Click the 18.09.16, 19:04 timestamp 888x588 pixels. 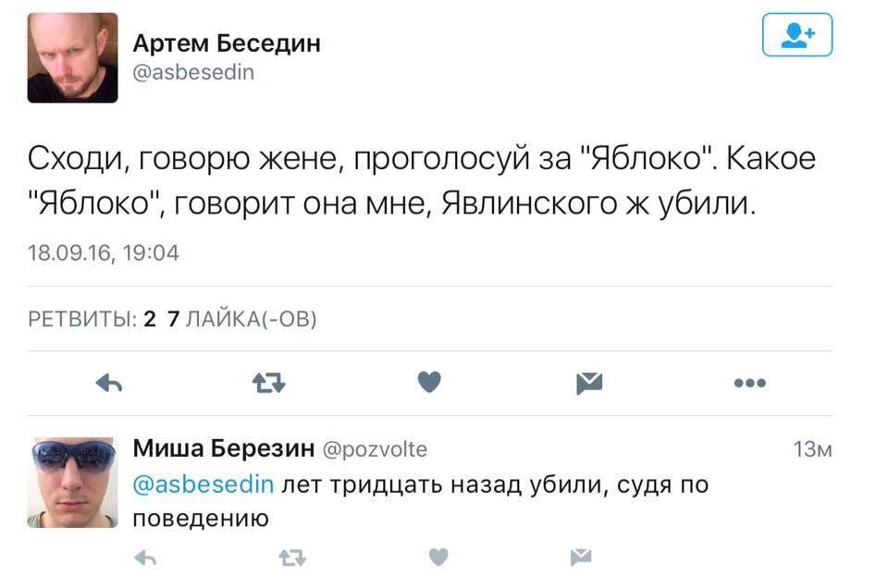point(104,253)
